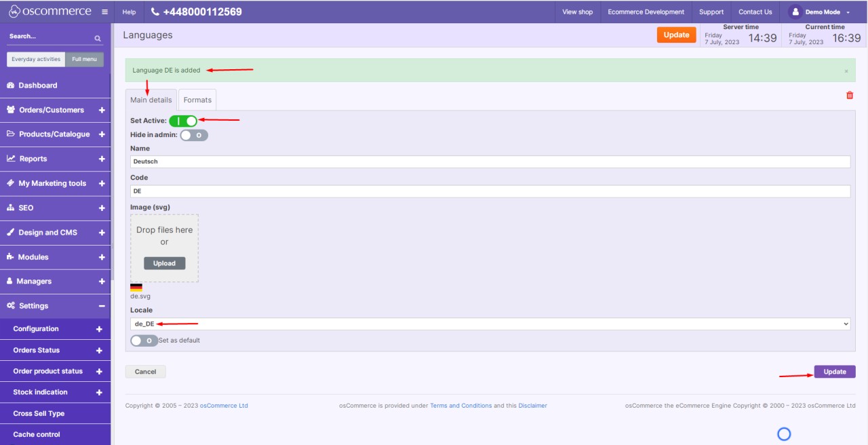Click the Upload button for image

pyautogui.click(x=164, y=263)
